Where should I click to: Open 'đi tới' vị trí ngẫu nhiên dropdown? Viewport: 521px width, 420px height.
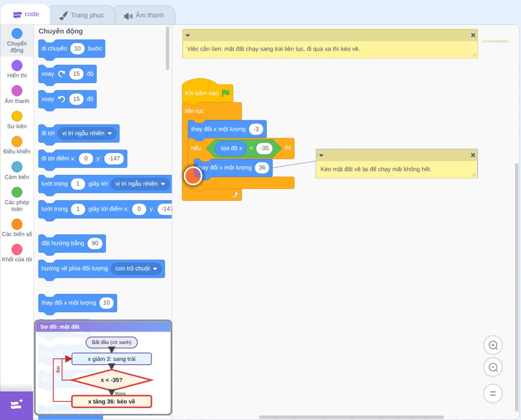click(87, 133)
